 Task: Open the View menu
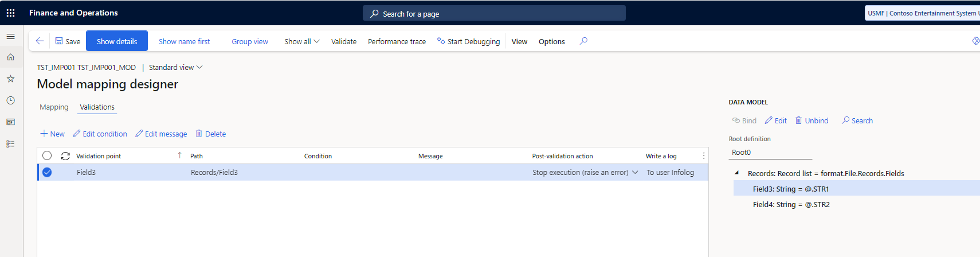(x=519, y=41)
